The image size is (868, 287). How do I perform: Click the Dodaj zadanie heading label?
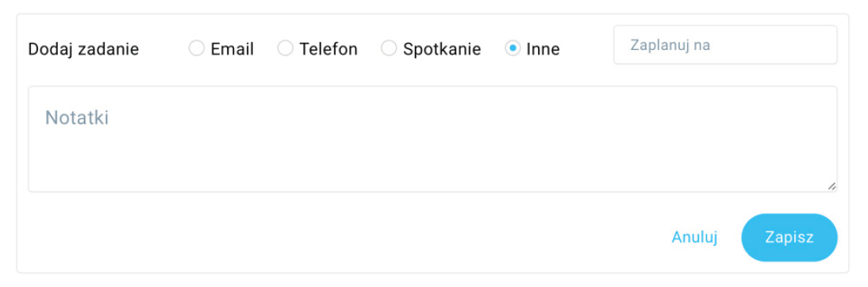[83, 49]
